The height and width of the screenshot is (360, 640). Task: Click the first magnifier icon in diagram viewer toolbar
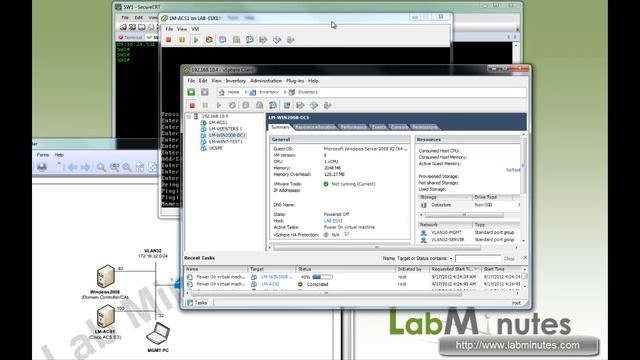[101, 167]
